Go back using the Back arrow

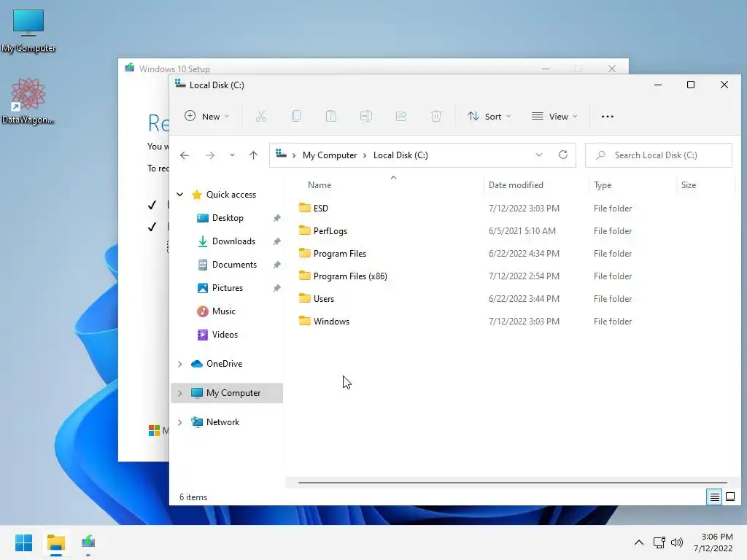click(185, 155)
